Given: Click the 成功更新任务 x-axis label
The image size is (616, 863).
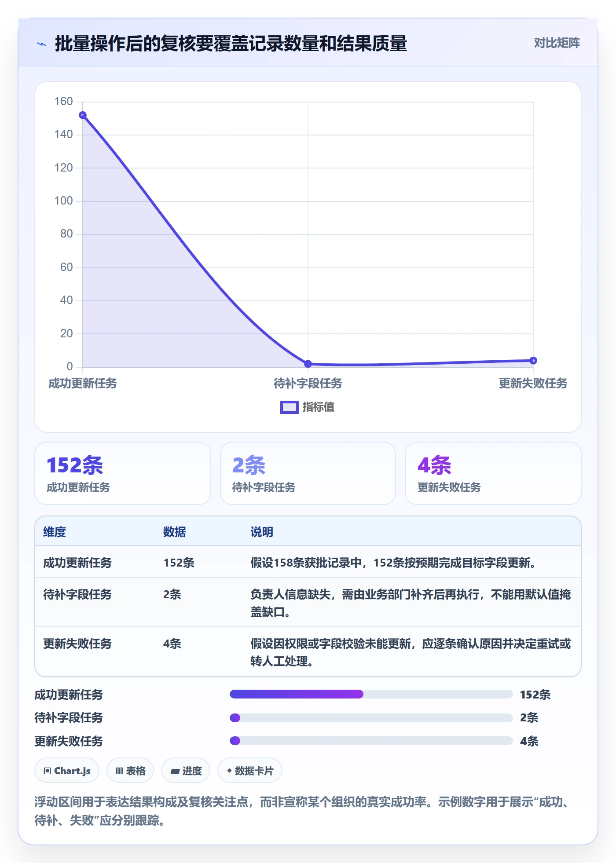Looking at the screenshot, I should click(83, 384).
